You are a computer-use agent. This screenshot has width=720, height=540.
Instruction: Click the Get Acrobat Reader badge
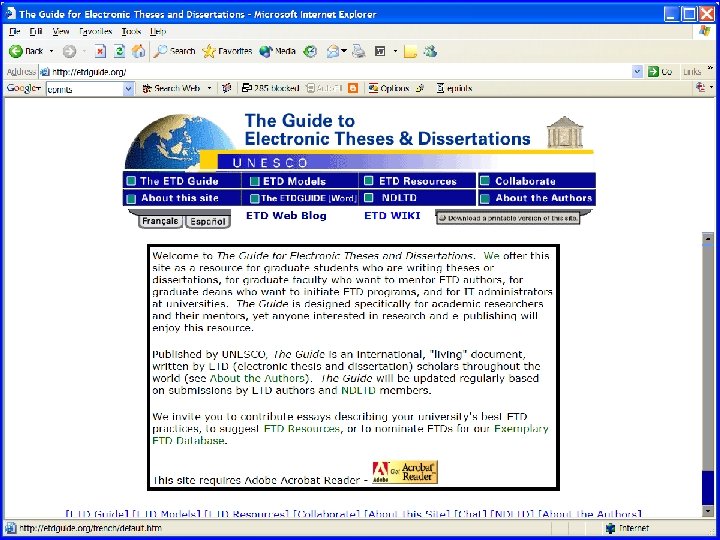405,472
